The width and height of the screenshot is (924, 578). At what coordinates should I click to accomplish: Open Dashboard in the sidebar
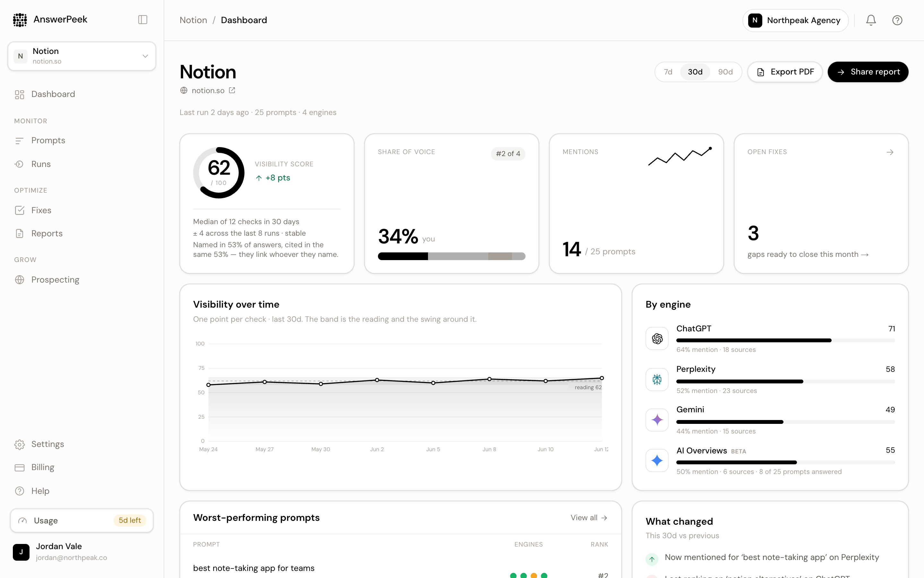tap(82, 94)
